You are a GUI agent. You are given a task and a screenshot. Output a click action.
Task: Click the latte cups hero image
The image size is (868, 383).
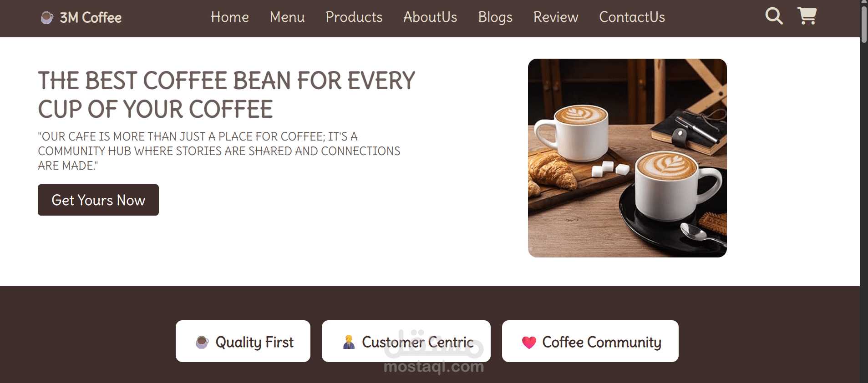coord(627,158)
